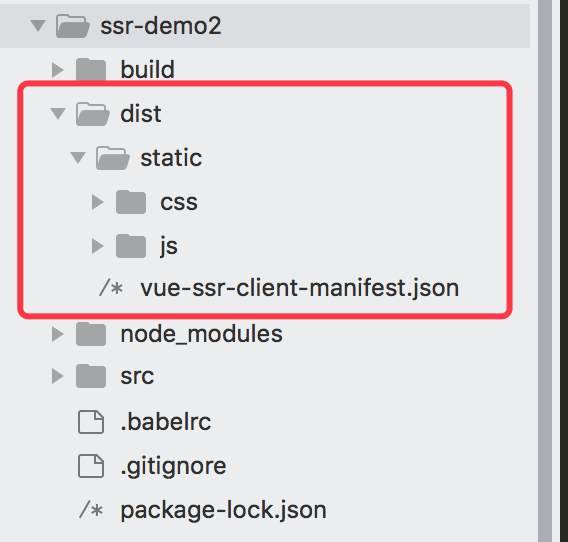Open the .gitignore file
Screen dimensions: 568x542
[x=173, y=466]
